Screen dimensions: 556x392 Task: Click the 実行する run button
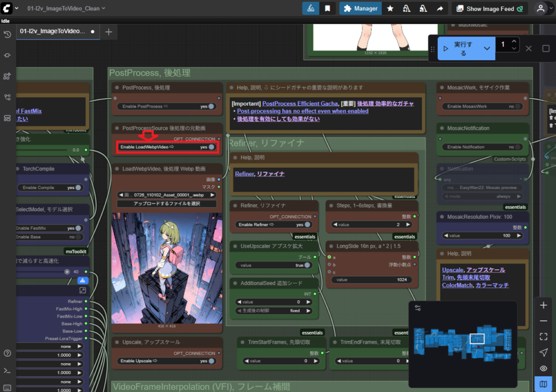(459, 48)
